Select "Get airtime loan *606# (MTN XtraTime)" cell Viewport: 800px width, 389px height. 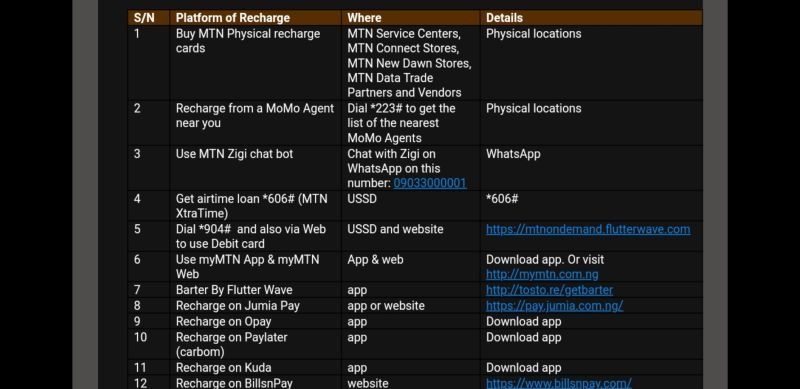[256, 206]
